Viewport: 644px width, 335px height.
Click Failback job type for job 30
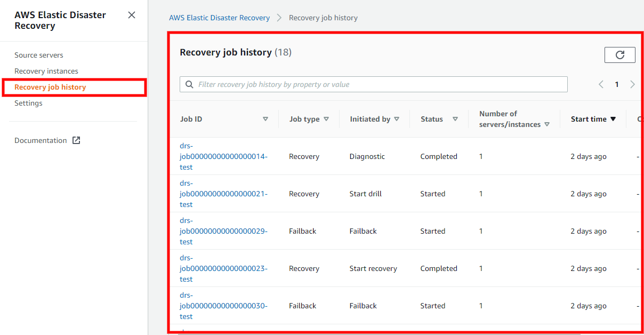pos(303,306)
